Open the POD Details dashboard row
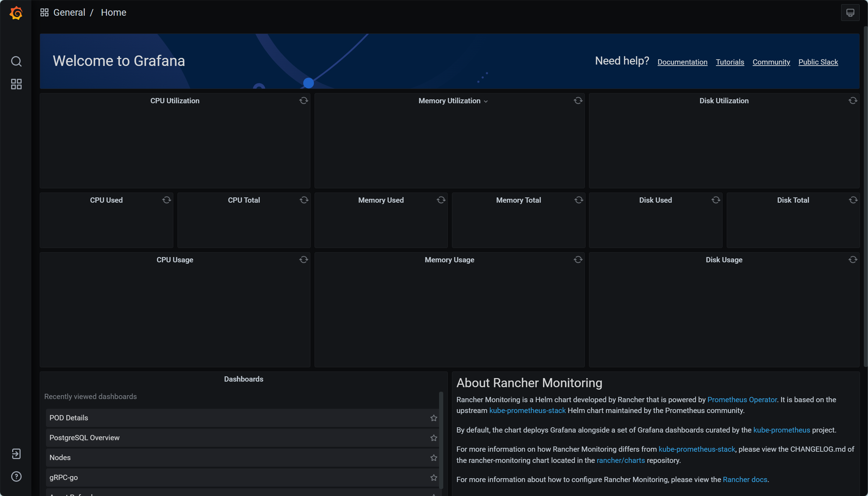The width and height of the screenshot is (868, 496). pyautogui.click(x=242, y=418)
